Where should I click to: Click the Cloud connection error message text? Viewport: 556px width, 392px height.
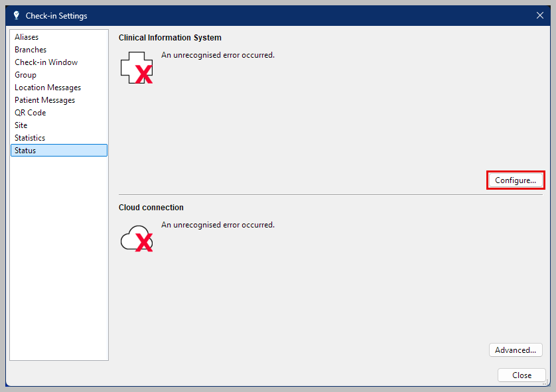click(x=218, y=225)
